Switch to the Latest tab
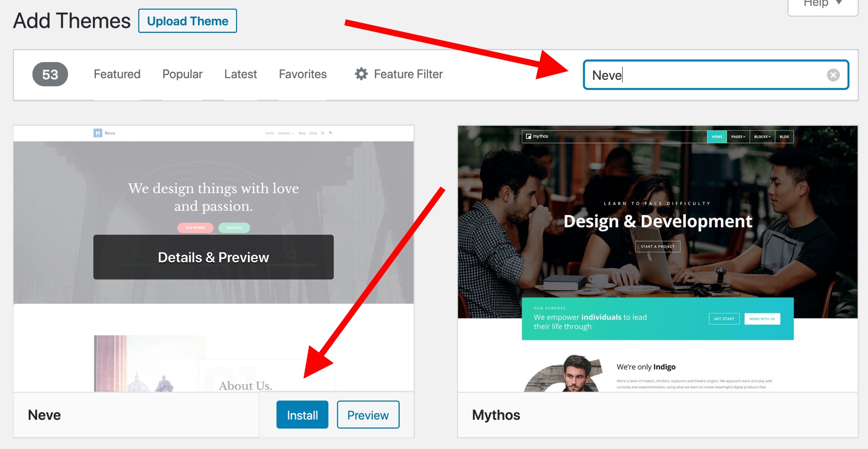This screenshot has width=868, height=449. click(240, 74)
